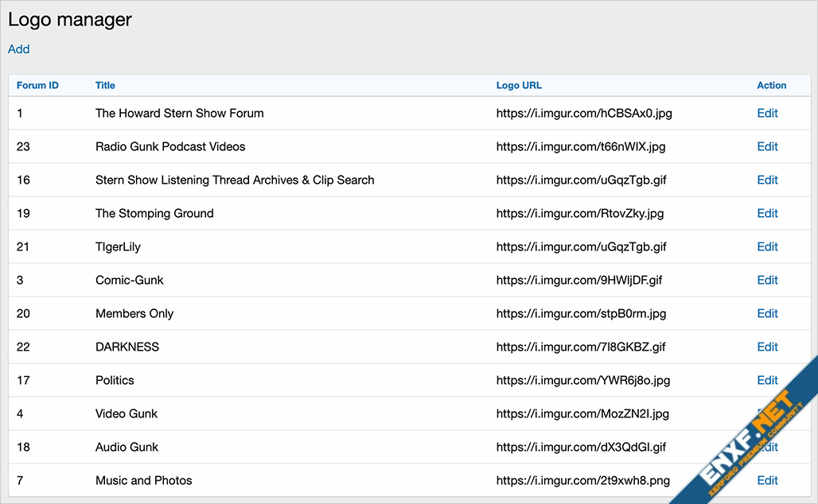
Task: Select the title DARKNESS
Action: click(127, 347)
